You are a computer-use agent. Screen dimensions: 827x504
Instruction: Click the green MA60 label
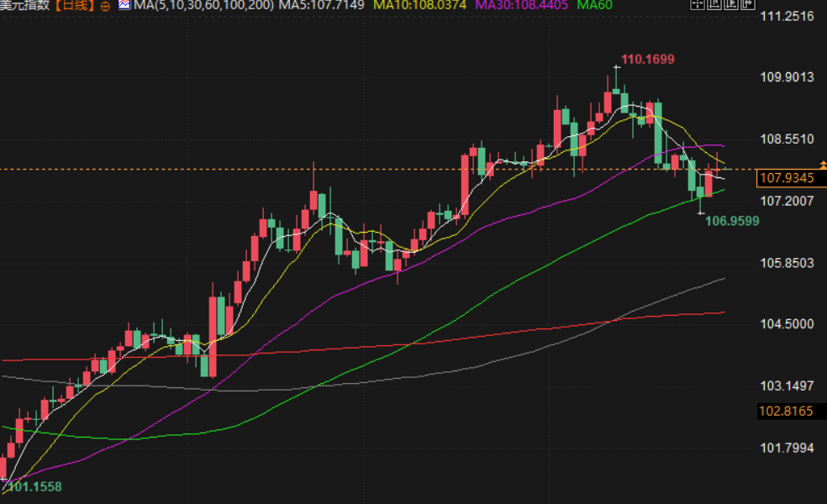[594, 5]
